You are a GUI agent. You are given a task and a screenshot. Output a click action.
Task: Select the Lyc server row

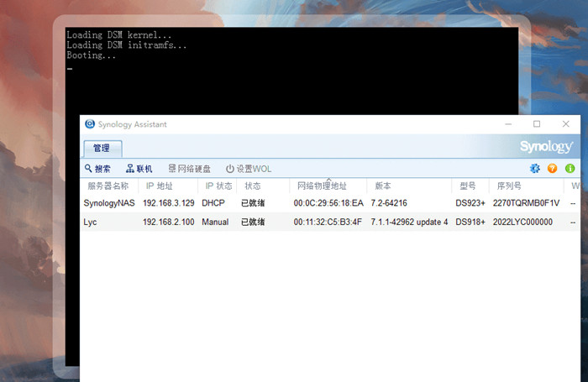point(330,222)
